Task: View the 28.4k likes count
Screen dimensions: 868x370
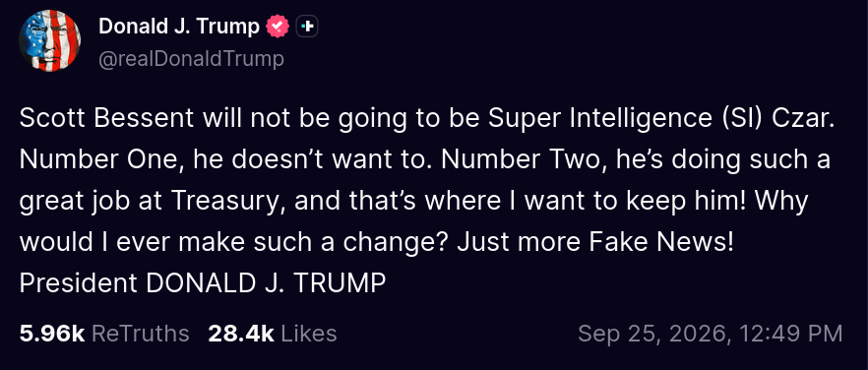Action: (x=241, y=334)
